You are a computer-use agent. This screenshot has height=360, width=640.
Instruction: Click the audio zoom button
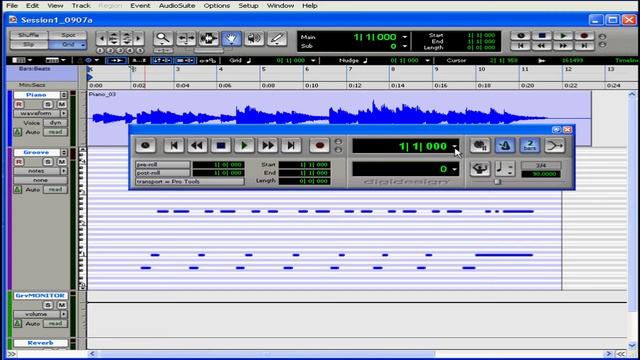(x=114, y=39)
